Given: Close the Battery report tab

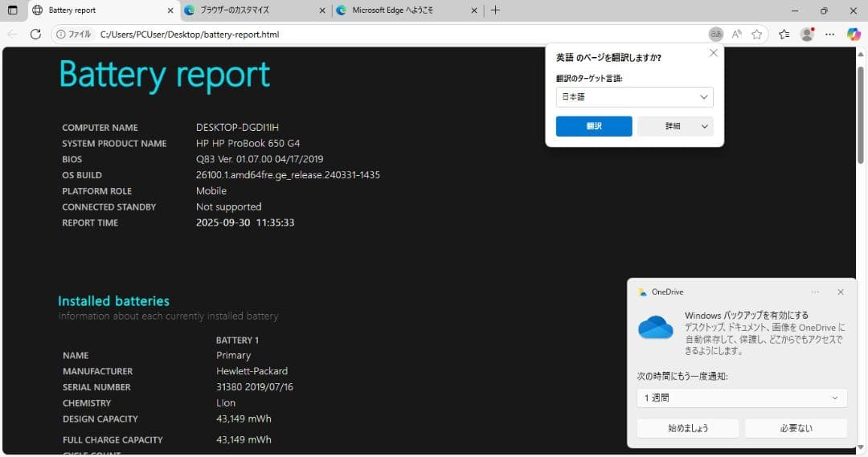Looking at the screenshot, I should point(170,10).
